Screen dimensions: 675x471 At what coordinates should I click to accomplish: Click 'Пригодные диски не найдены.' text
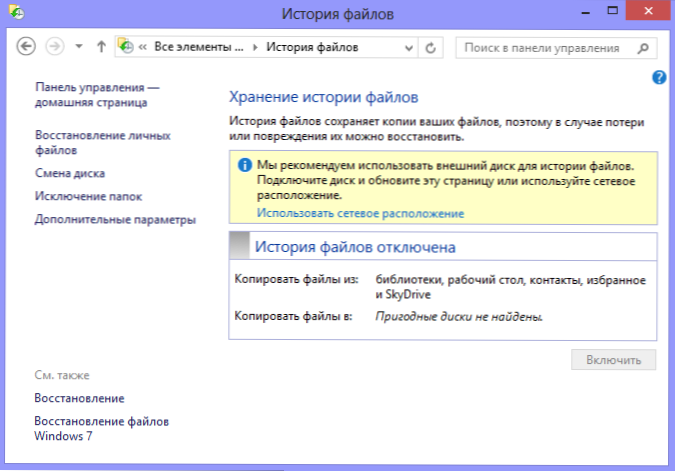tap(459, 317)
